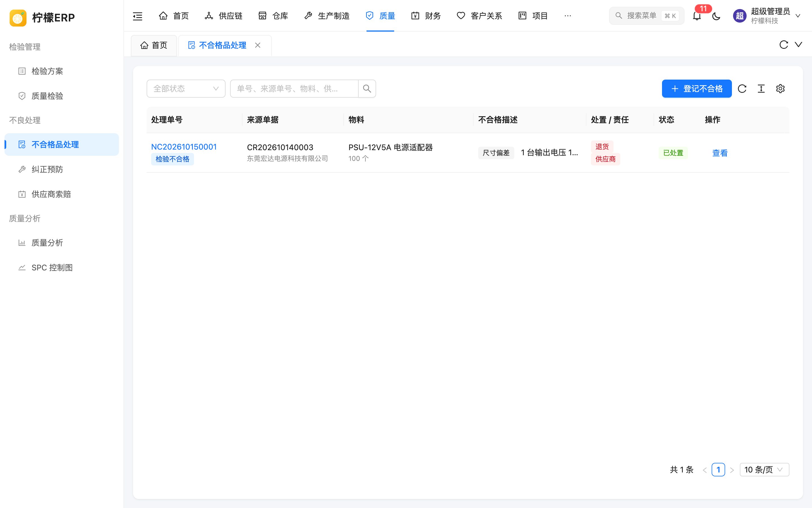The width and height of the screenshot is (812, 508).
Task: Click the user avatar 超
Action: point(740,16)
